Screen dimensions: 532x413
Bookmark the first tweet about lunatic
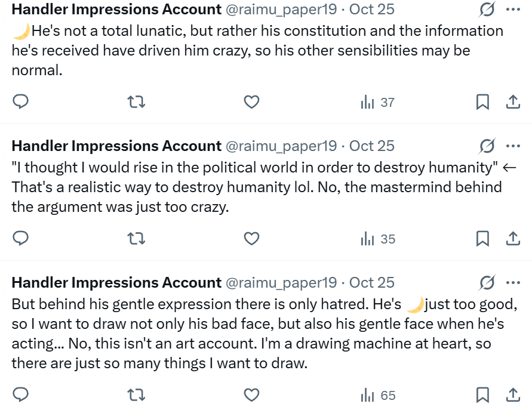(482, 102)
